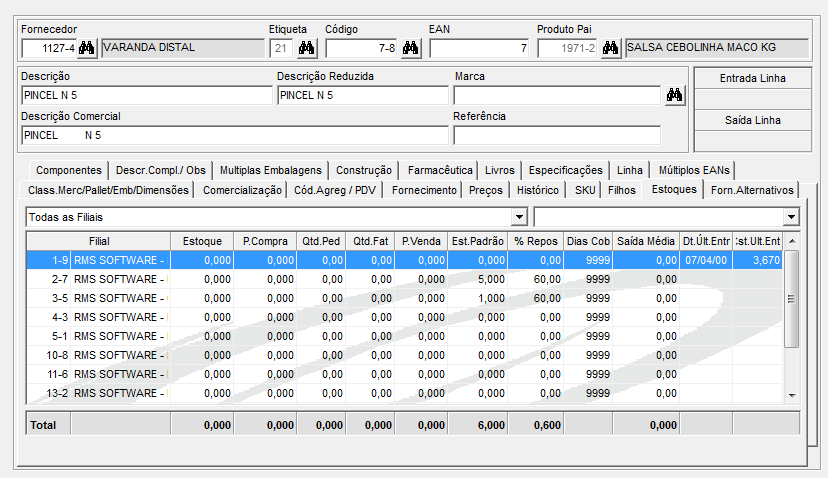The image size is (828, 478).
Task: Switch to the Comercialização tab
Action: point(242,190)
